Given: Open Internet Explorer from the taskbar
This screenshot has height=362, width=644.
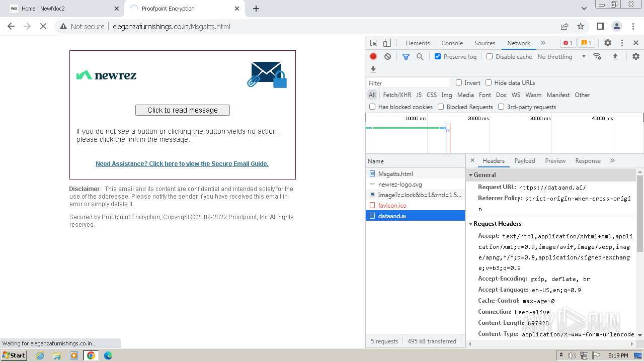Looking at the screenshot, I should pos(40,355).
